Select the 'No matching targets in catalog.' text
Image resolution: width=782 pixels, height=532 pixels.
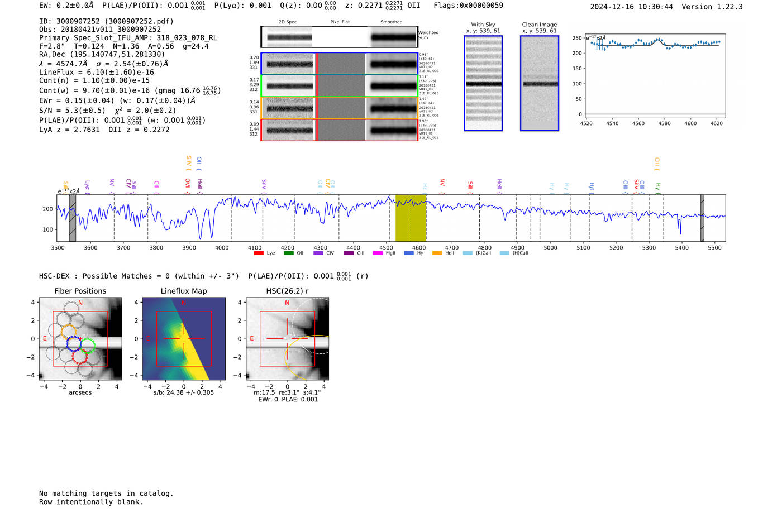106,493
